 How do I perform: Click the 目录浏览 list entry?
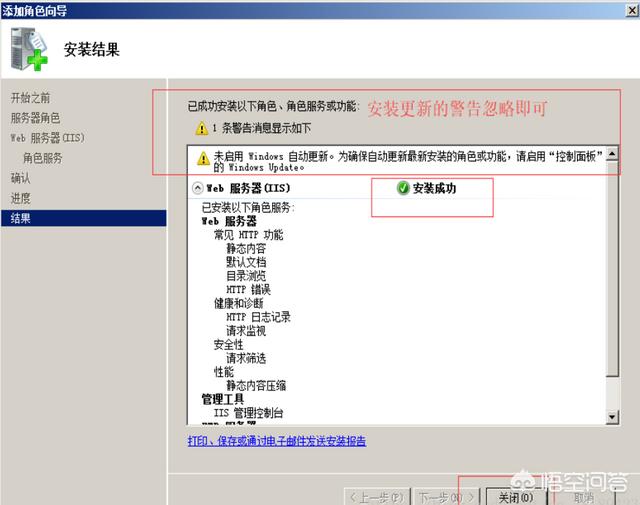tap(246, 276)
